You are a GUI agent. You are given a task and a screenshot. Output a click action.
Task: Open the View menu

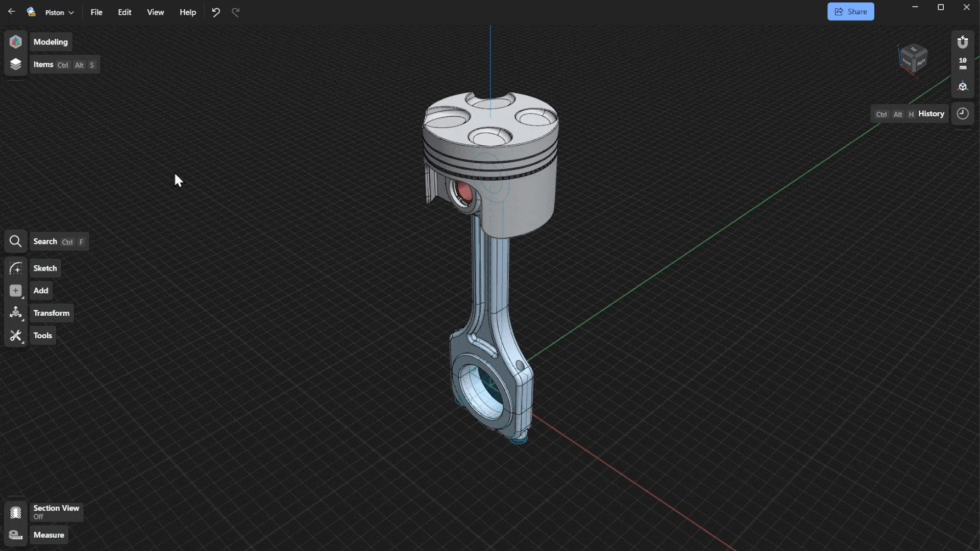click(x=155, y=12)
